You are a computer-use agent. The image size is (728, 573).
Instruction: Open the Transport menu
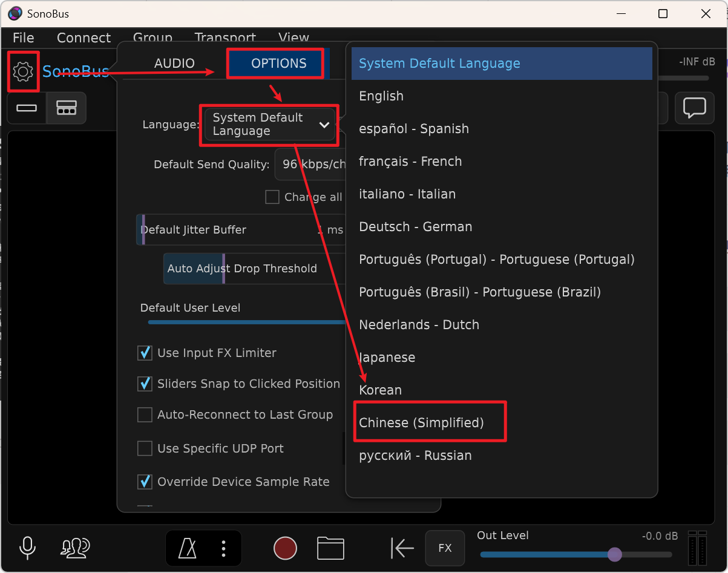[x=225, y=38]
